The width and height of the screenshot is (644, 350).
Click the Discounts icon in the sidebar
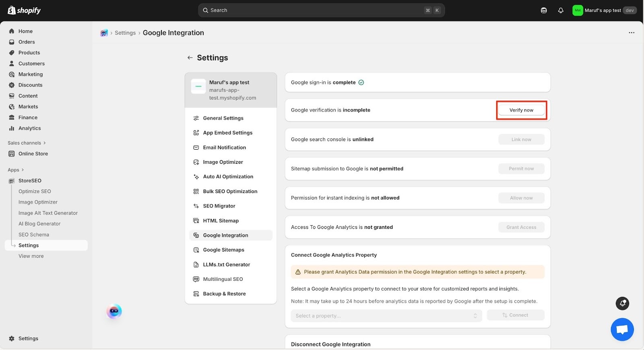click(x=12, y=85)
